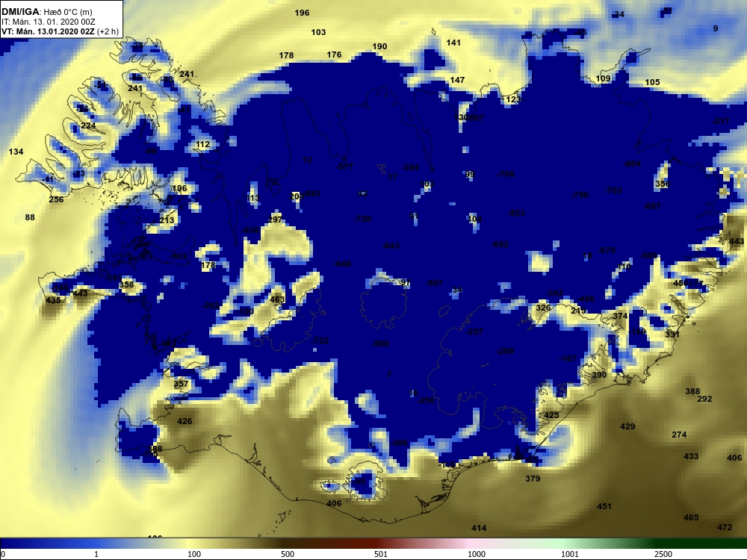Pick the map value 451

click(x=604, y=507)
